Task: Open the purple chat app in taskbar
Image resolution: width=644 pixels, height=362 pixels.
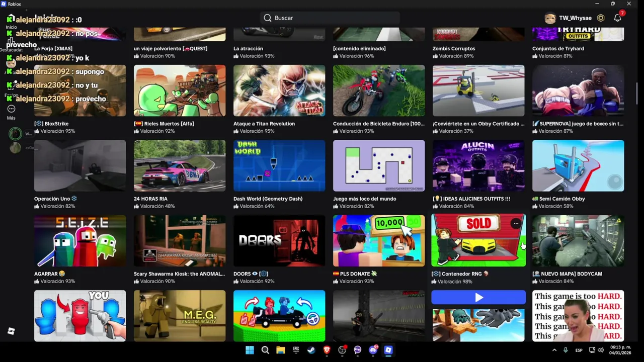Action: [358, 350]
